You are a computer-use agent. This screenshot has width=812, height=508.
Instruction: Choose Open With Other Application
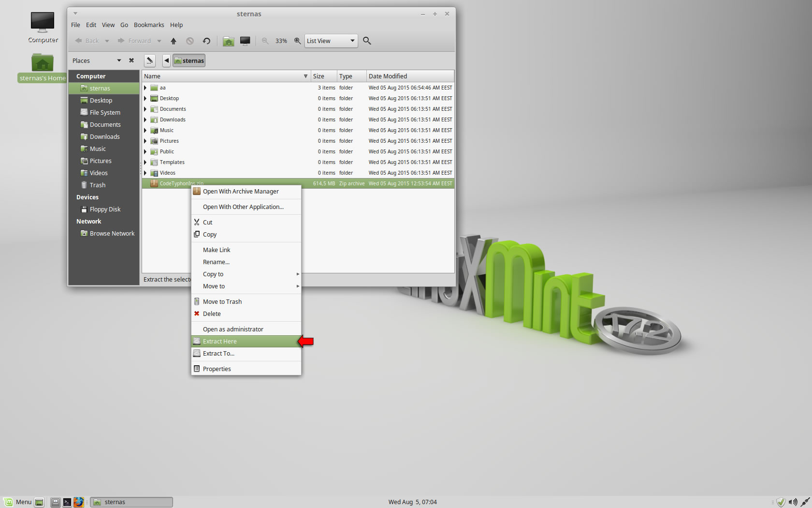point(246,207)
